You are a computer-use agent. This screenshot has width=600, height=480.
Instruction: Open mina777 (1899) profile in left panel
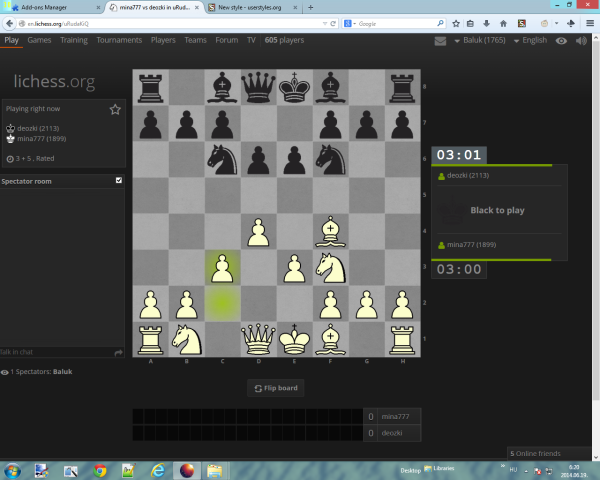pyautogui.click(x=41, y=139)
